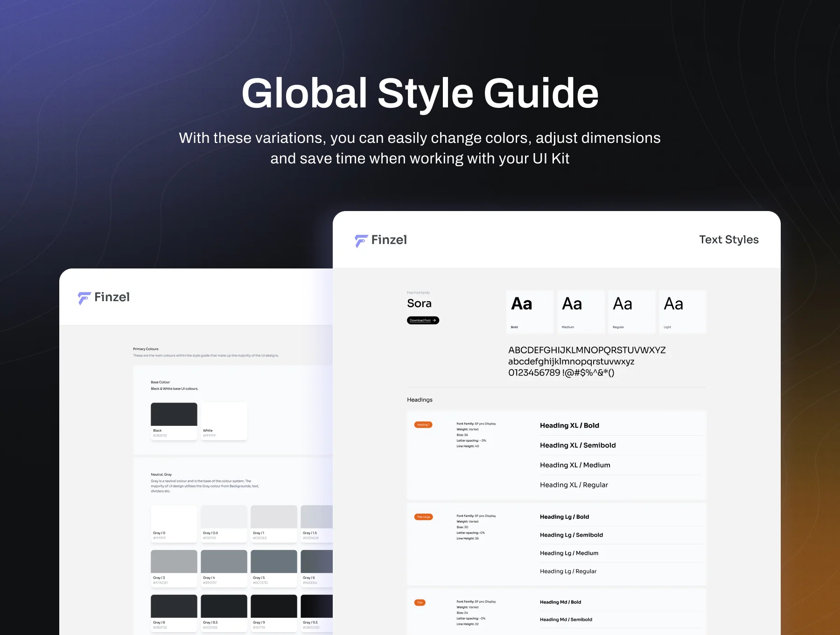Image resolution: width=840 pixels, height=635 pixels.
Task: Select Heading Lg / Regular text
Action: pos(568,571)
